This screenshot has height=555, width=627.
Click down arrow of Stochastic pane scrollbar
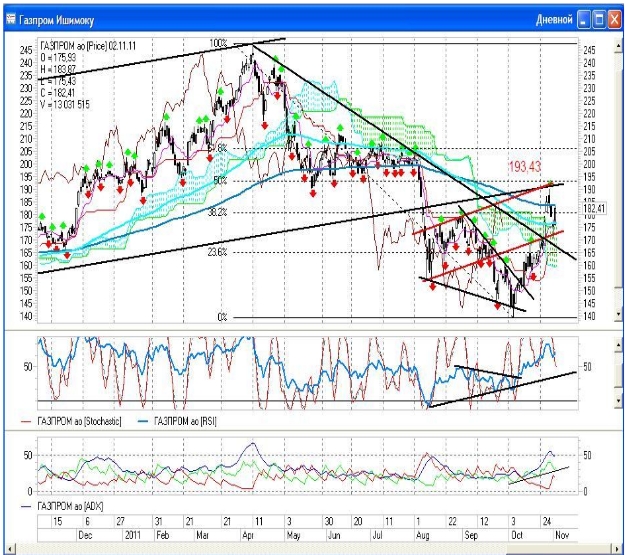pyautogui.click(x=618, y=400)
